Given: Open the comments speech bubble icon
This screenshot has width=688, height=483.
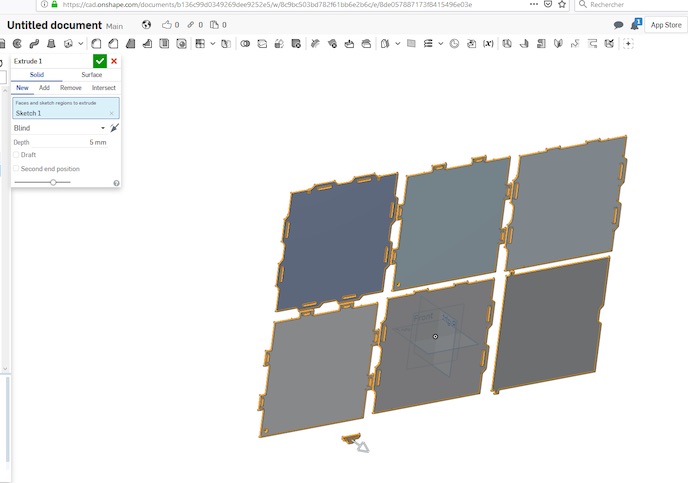Looking at the screenshot, I should click(x=618, y=25).
